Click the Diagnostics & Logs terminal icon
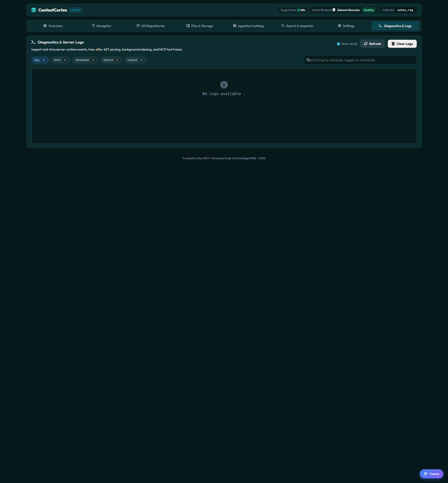The image size is (448, 483). tap(381, 26)
